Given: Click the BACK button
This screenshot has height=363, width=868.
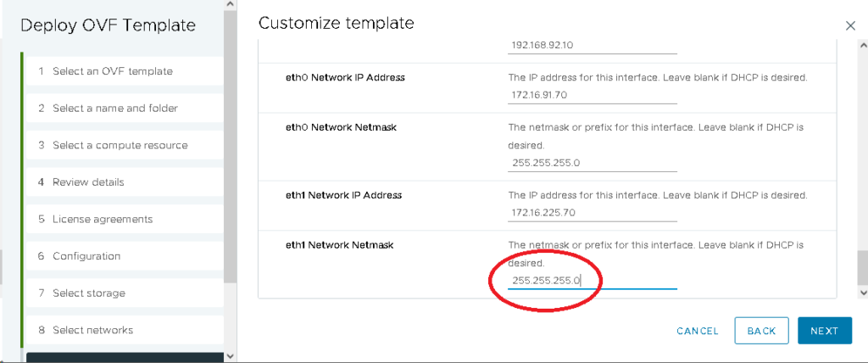Looking at the screenshot, I should point(761,331).
